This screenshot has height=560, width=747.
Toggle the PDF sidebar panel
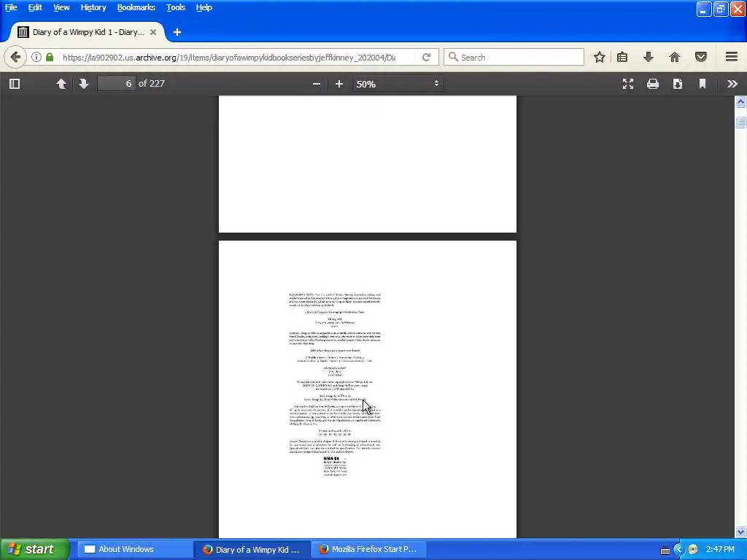15,84
